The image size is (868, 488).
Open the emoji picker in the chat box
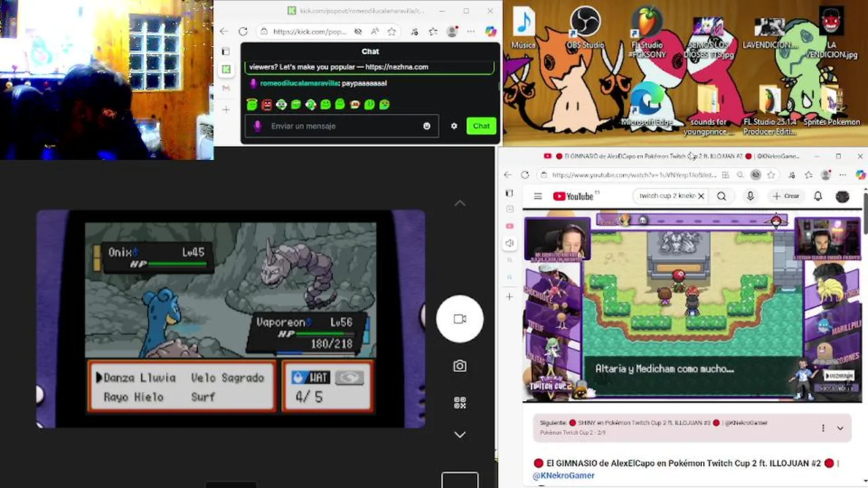pyautogui.click(x=427, y=126)
